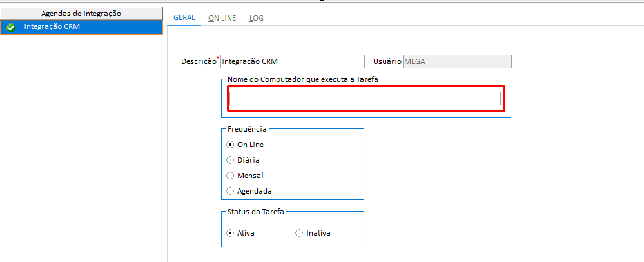This screenshot has width=644, height=262.
Task: Click the green checkmark icon beside Integração CRM
Action: coord(10,27)
